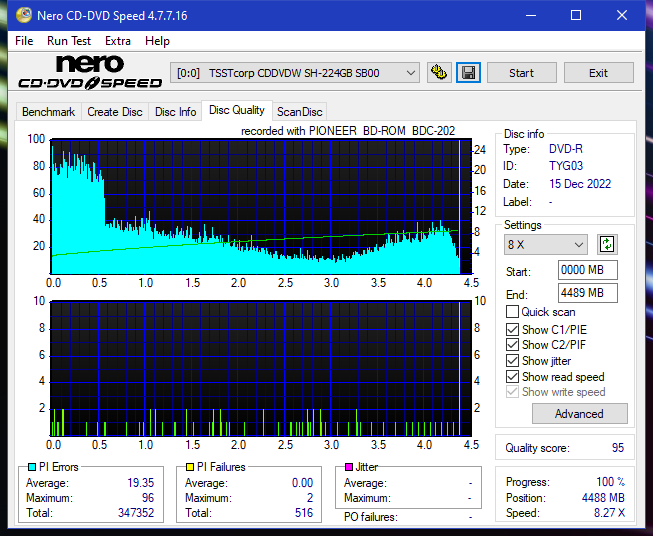Select the Disc Quality tab

point(237,110)
